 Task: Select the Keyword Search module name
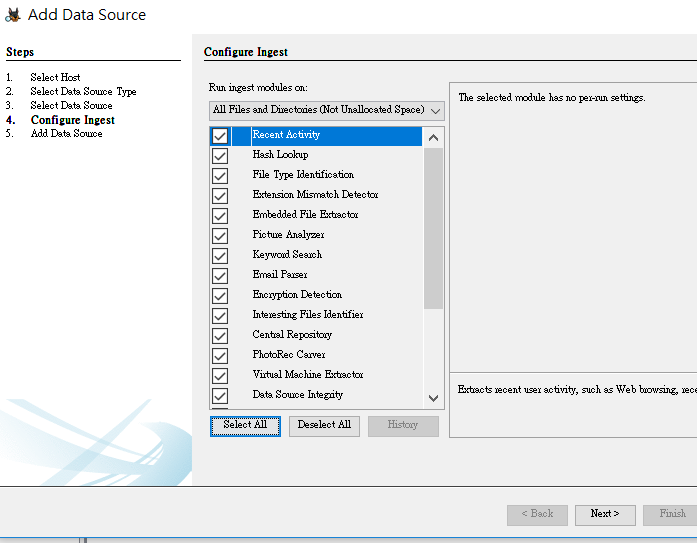point(287,255)
